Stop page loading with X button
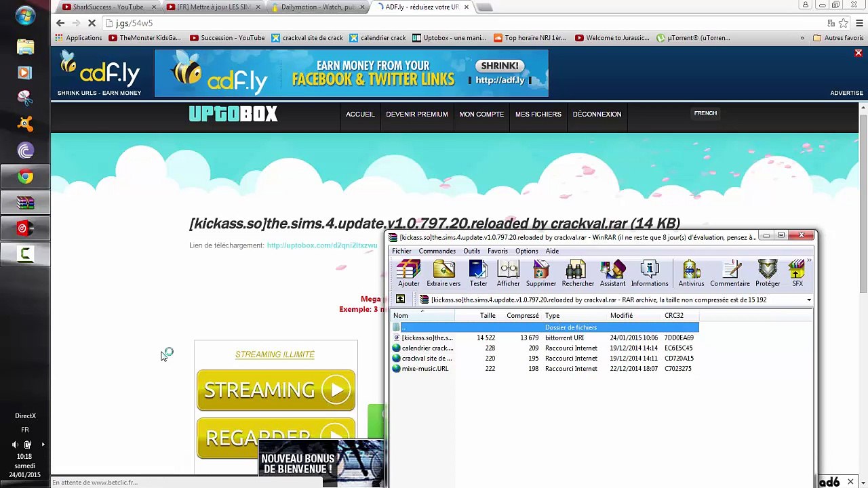The height and width of the screenshot is (488, 868). coord(92,23)
